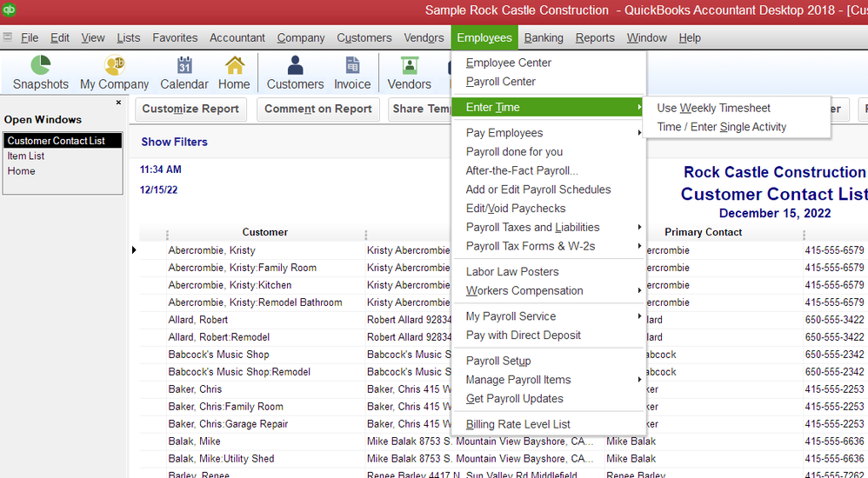
Task: Select Customer Contact List in Open Windows
Action: click(63, 141)
